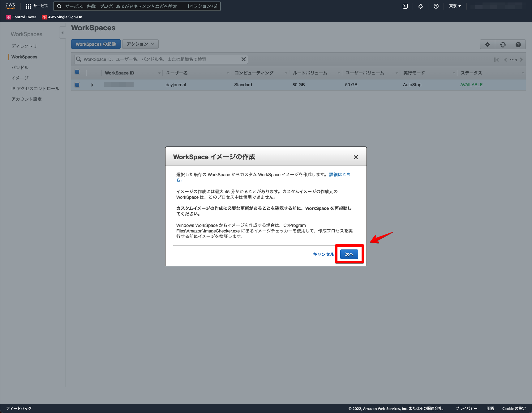Open the イメージ sidebar menu item
This screenshot has height=413, width=532.
coord(19,78)
